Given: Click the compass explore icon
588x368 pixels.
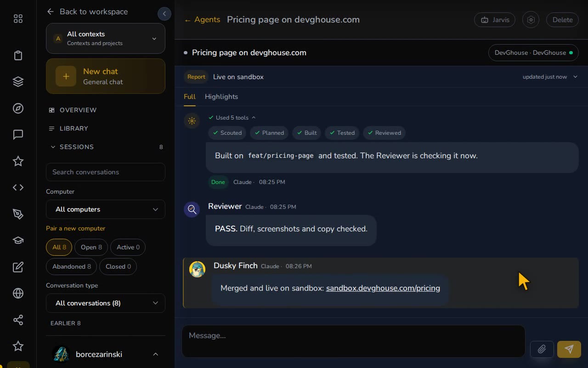Looking at the screenshot, I should coord(18,109).
